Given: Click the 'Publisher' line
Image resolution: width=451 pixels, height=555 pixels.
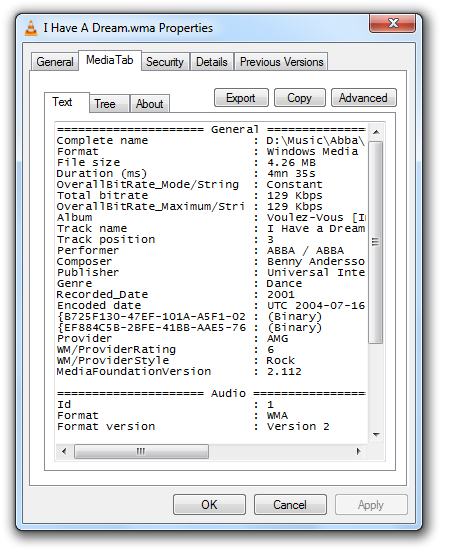Looking at the screenshot, I should 211,272.
